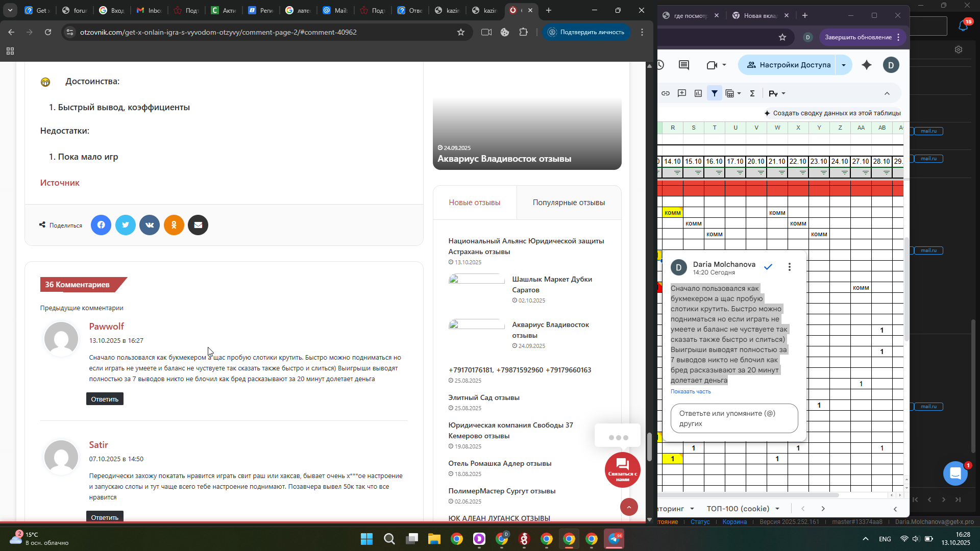Insert link icon in Sheets toolbar
Viewport: 980px width, 551px height.
(x=666, y=93)
